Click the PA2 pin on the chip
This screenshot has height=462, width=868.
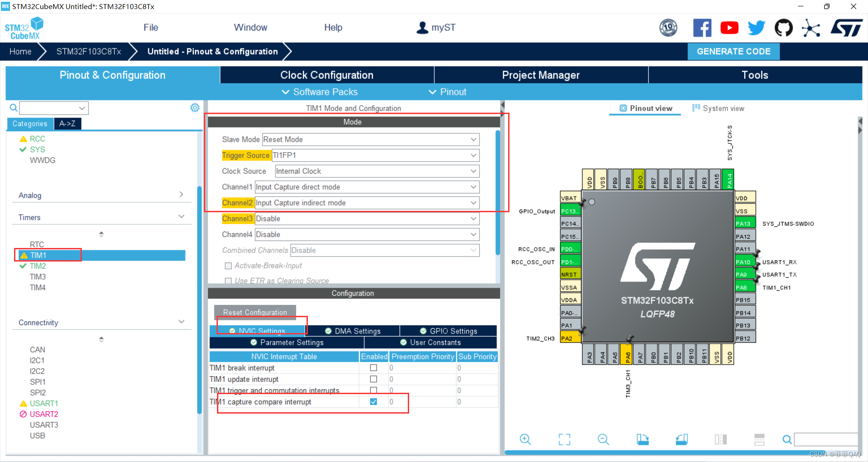coord(571,338)
